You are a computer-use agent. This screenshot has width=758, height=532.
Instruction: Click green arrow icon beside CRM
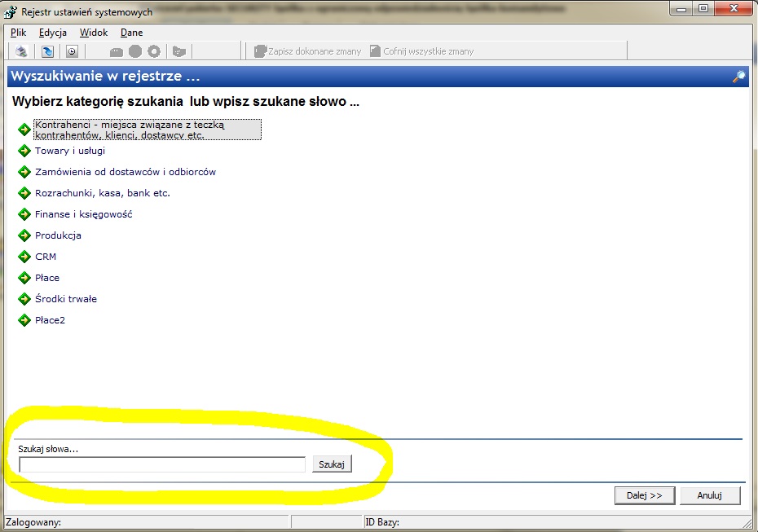(24, 257)
